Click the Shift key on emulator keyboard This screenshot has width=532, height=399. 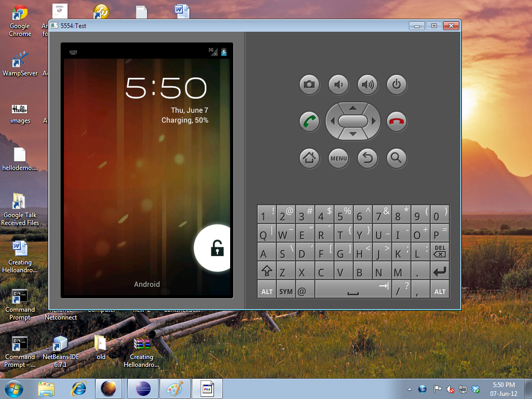(x=267, y=271)
